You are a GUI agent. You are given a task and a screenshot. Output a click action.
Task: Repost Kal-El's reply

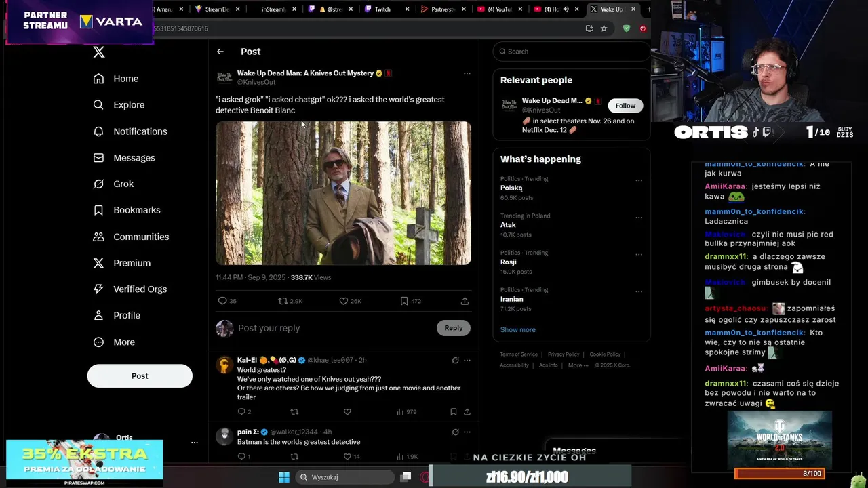click(294, 412)
